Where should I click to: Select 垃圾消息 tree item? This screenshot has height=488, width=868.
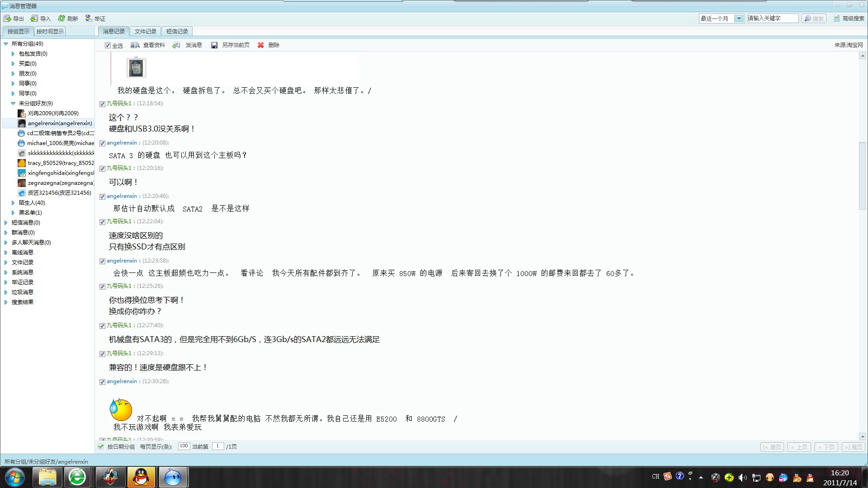(23, 292)
